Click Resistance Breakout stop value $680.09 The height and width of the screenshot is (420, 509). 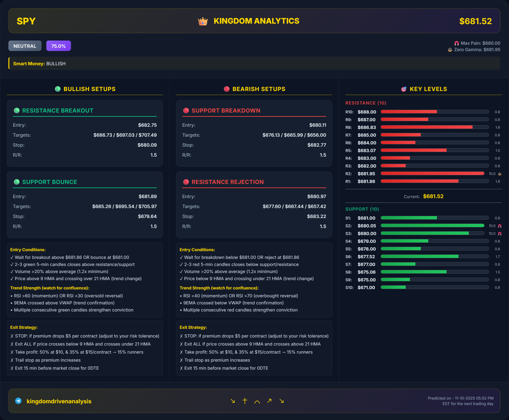[147, 145]
